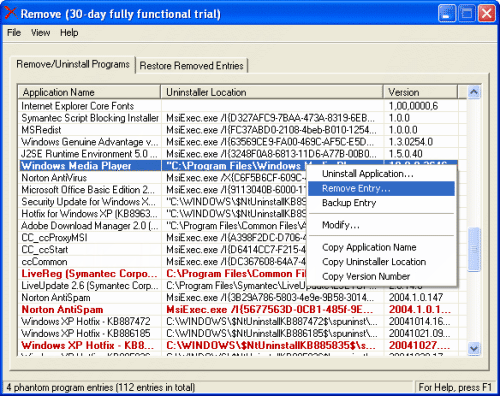This screenshot has width=500, height=396.
Task: Switch to Restore Removed Entries tab
Action: coord(191,66)
